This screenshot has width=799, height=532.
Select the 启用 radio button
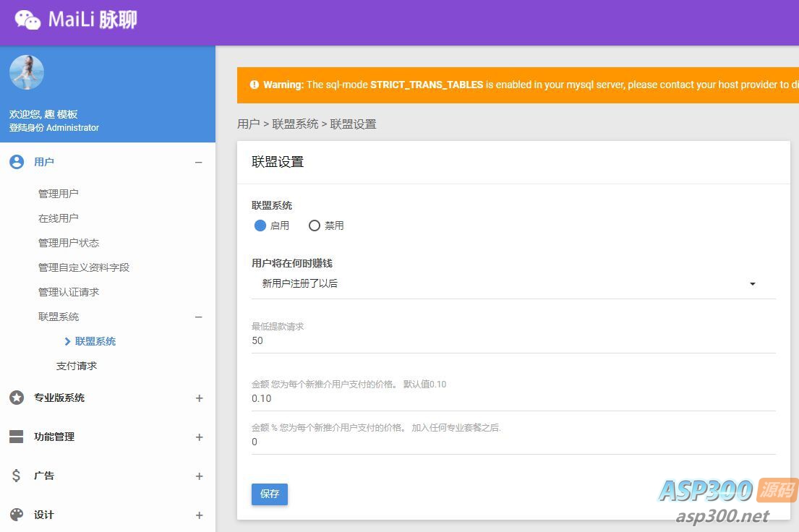(x=260, y=226)
